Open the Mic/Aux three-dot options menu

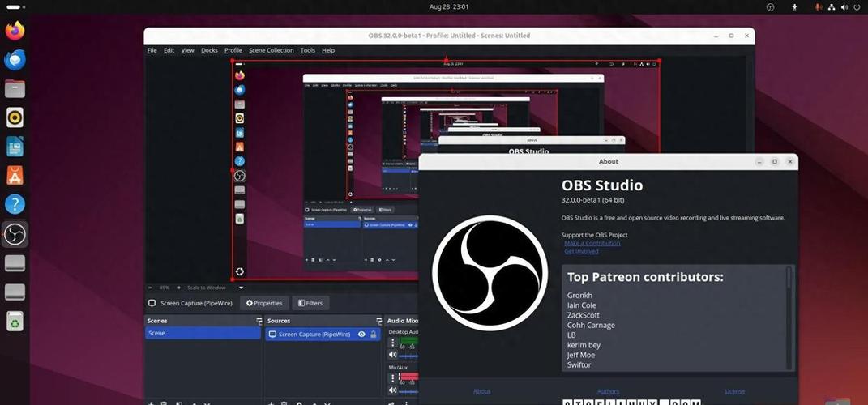click(x=393, y=378)
